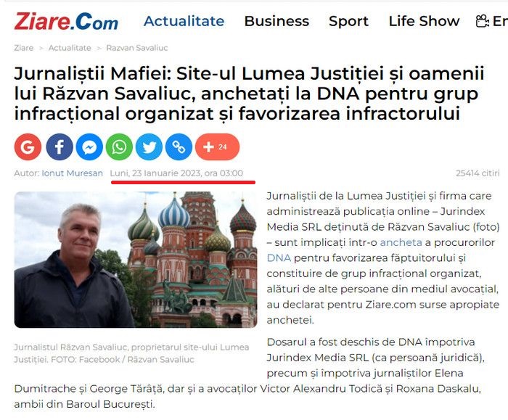Click the Razvan Savaliuc breadcrumb
Screen dimensions: 508x420
coord(137,48)
